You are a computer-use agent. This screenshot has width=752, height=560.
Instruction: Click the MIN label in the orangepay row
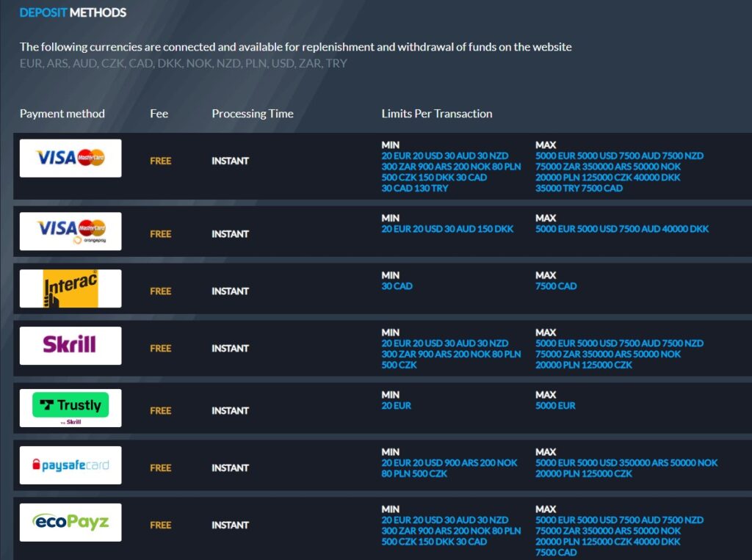[x=391, y=218]
